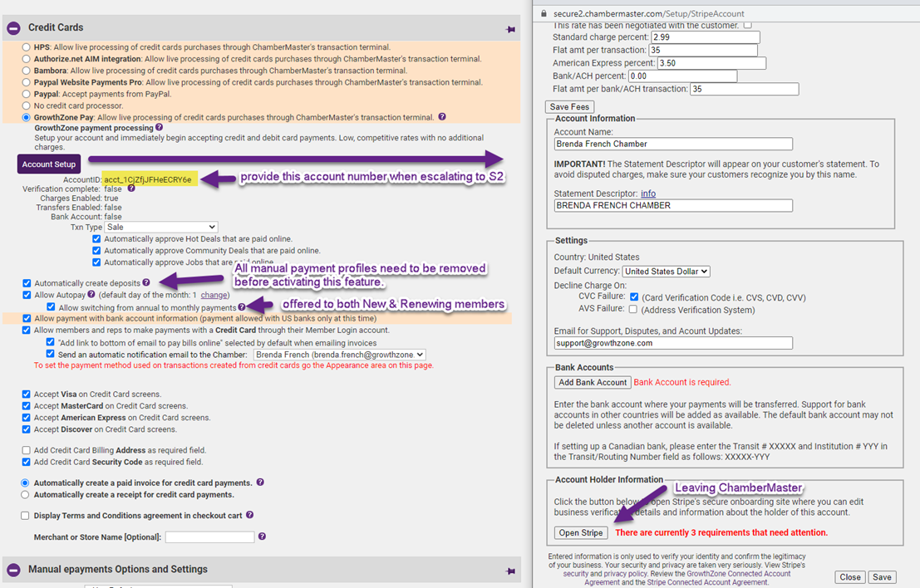This screenshot has width=920, height=588.
Task: Open help icon beside Automatically create deposits
Action: coord(146,283)
